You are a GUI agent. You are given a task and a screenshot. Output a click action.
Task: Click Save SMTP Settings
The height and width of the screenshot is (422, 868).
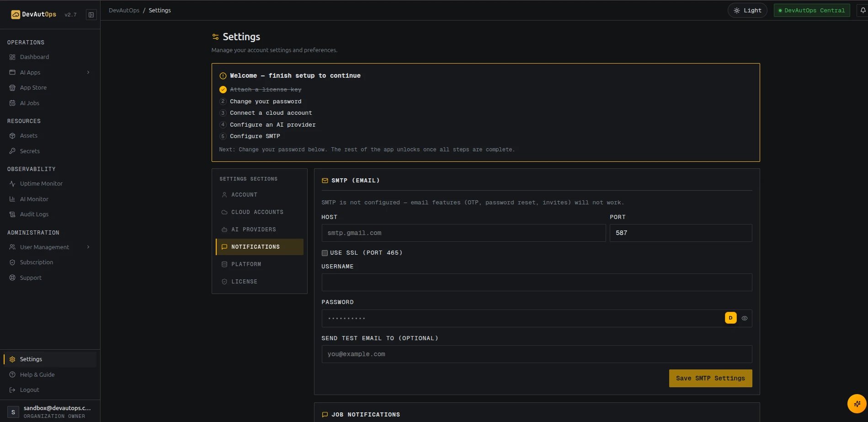tap(710, 379)
